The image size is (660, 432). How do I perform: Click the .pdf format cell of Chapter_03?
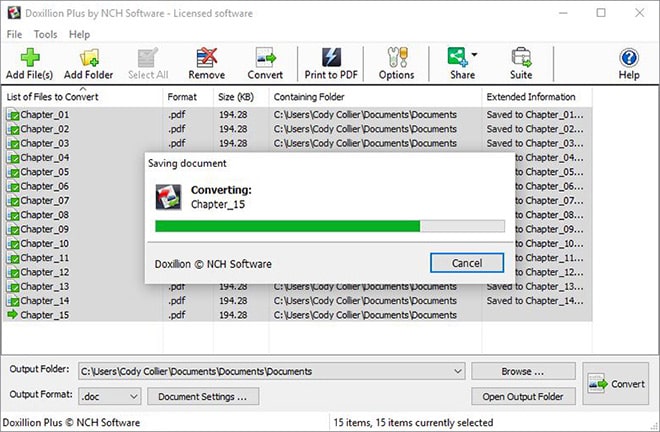click(x=177, y=144)
